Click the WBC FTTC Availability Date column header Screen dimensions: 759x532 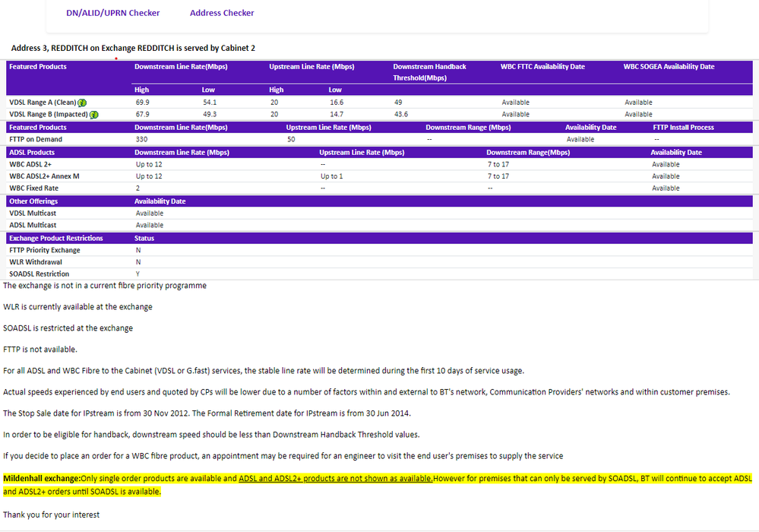542,67
